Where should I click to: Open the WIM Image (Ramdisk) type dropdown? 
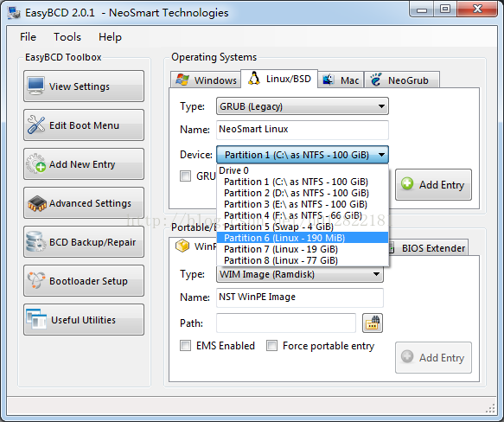(x=300, y=274)
